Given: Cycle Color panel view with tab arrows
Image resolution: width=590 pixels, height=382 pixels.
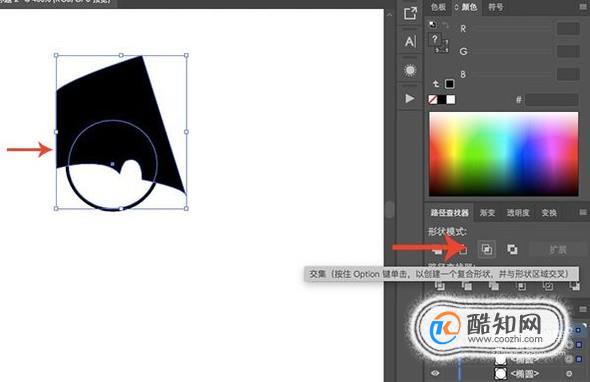Looking at the screenshot, I should [457, 7].
